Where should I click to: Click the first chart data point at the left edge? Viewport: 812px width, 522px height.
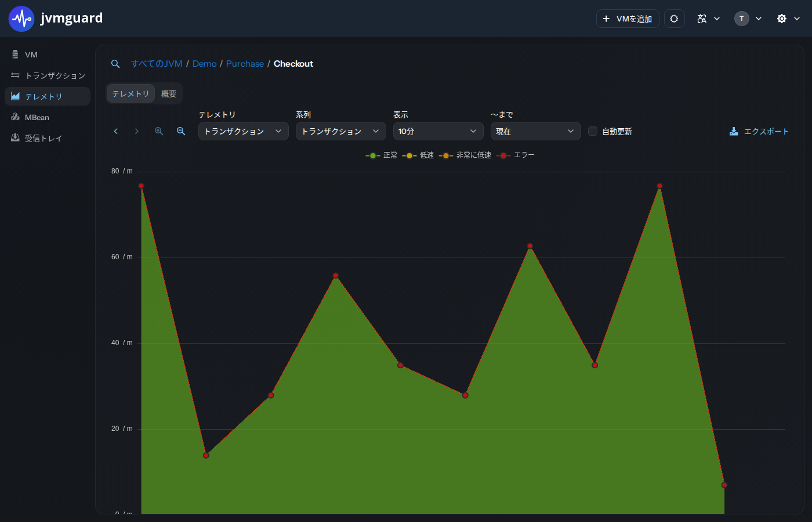tap(141, 186)
